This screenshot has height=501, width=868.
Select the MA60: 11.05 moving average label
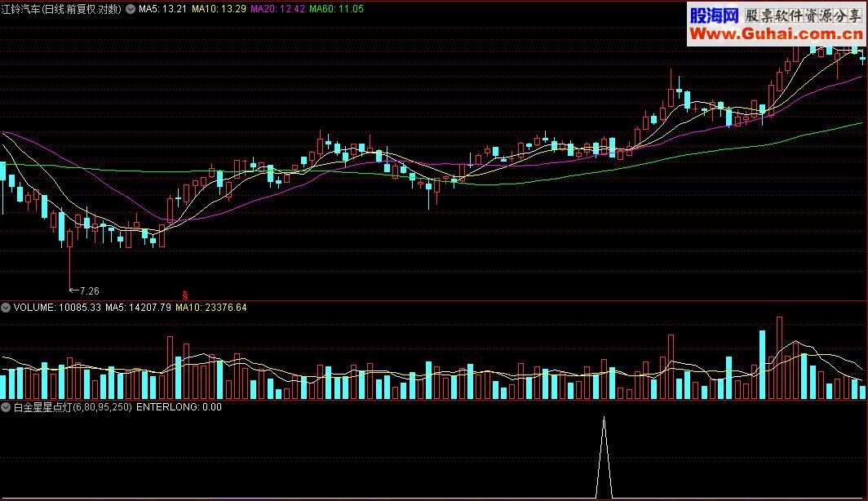(336, 9)
